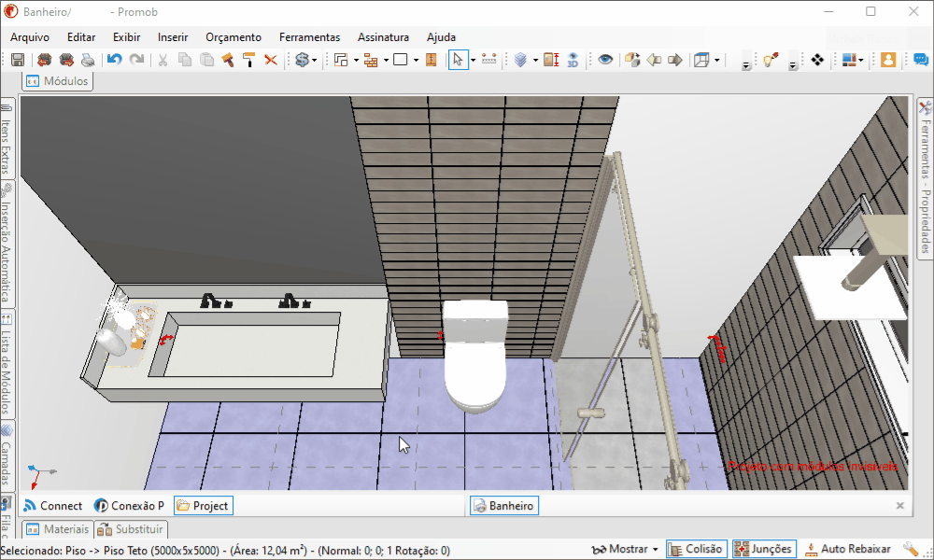Screen dimensions: 934x560
Task: Click the rectangle shape tool
Action: 401,60
